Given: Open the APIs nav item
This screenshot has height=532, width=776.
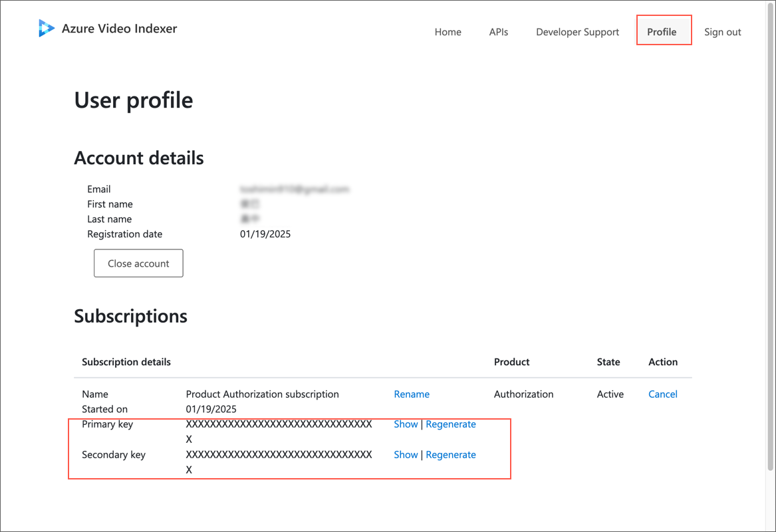Looking at the screenshot, I should pos(498,32).
